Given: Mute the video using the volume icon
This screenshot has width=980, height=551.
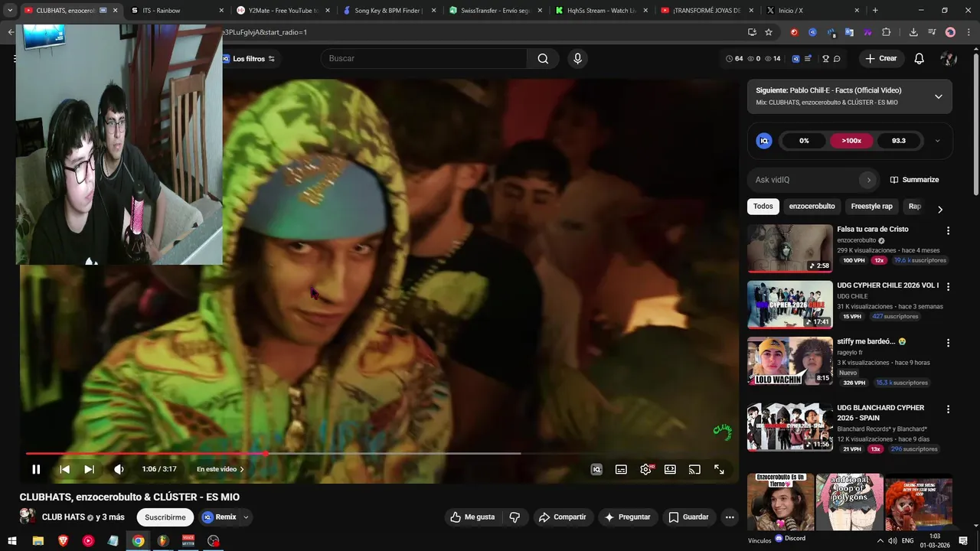Looking at the screenshot, I should pos(119,469).
